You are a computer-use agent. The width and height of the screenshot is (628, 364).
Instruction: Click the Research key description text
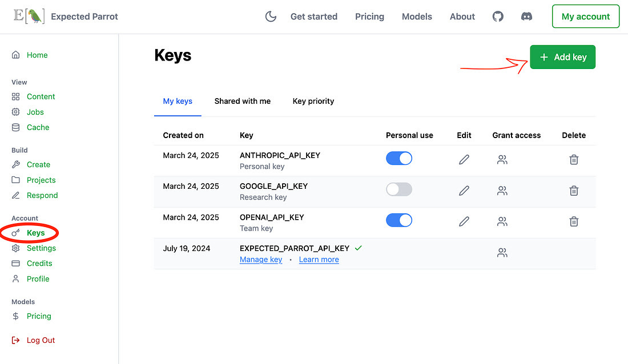pyautogui.click(x=263, y=197)
